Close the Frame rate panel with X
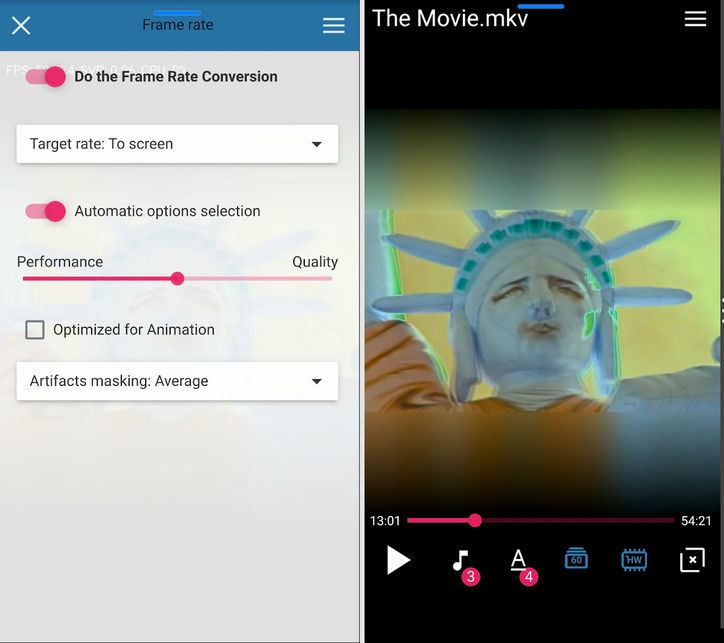 [21, 25]
